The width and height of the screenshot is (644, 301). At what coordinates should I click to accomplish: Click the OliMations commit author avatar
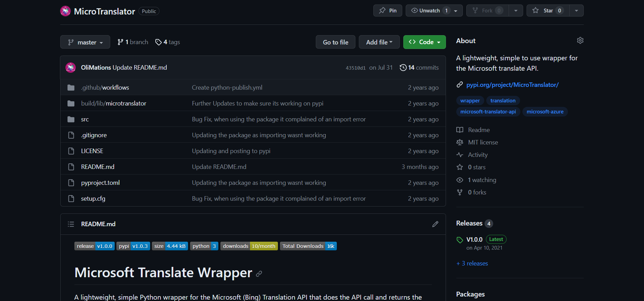pyautogui.click(x=71, y=68)
